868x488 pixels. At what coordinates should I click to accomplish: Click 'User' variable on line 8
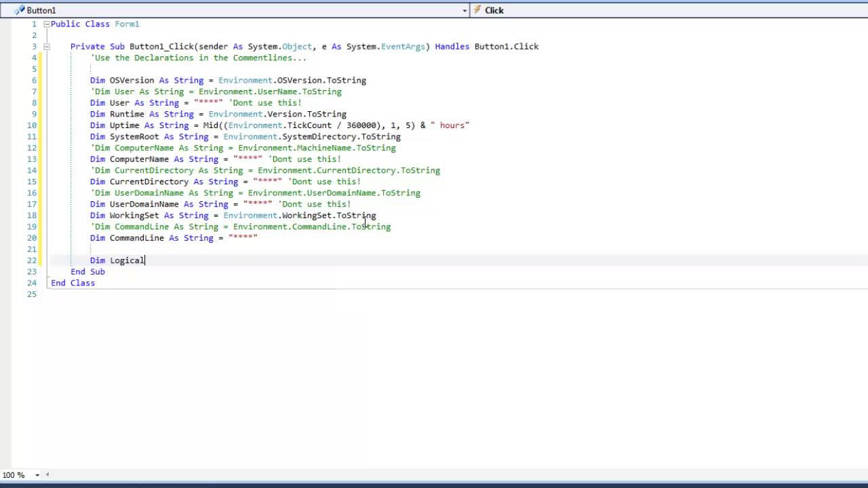coord(119,103)
